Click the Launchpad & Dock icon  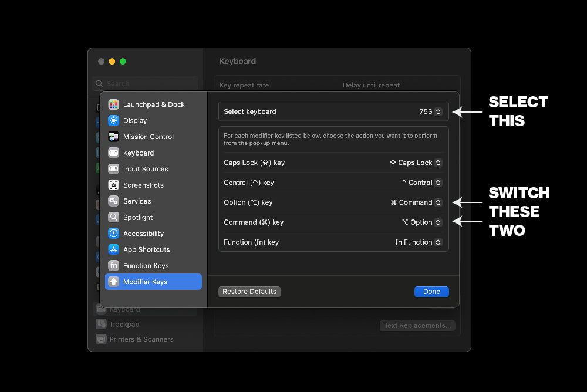click(x=113, y=104)
